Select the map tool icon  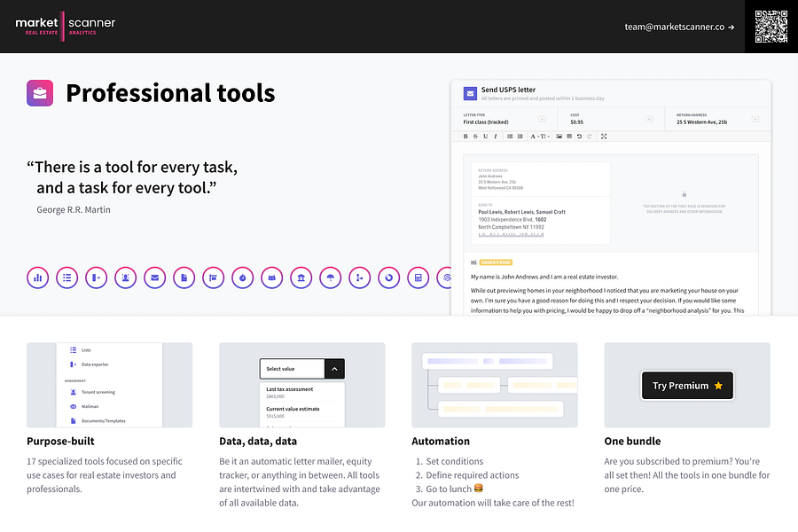[x=272, y=278]
